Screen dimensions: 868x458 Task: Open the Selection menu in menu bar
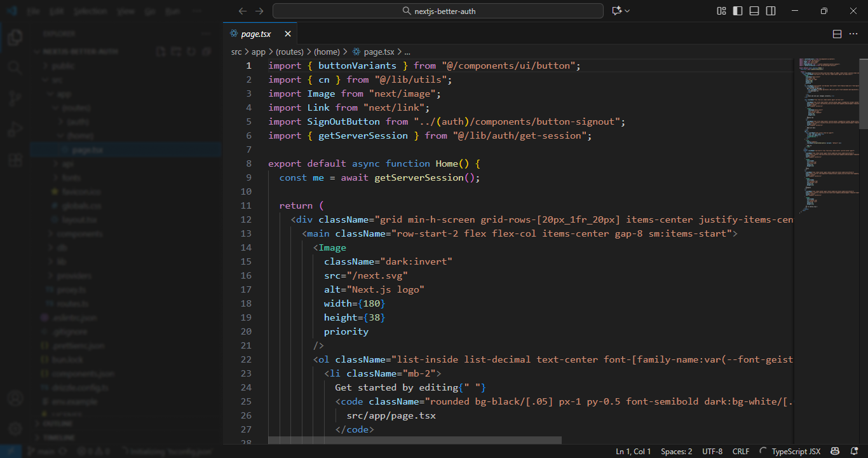90,11
